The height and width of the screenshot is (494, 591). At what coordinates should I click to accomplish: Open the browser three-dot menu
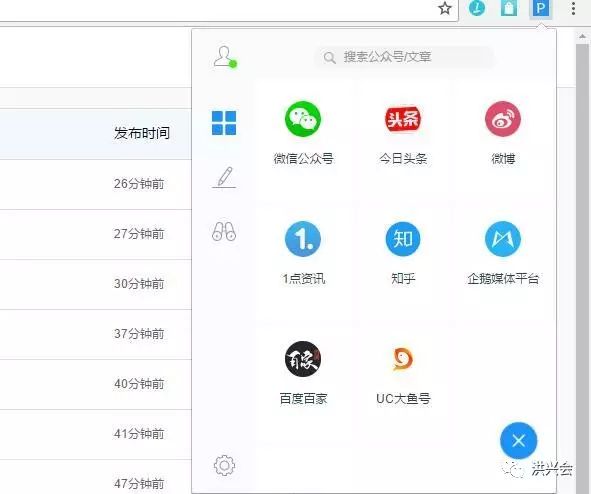click(x=573, y=8)
